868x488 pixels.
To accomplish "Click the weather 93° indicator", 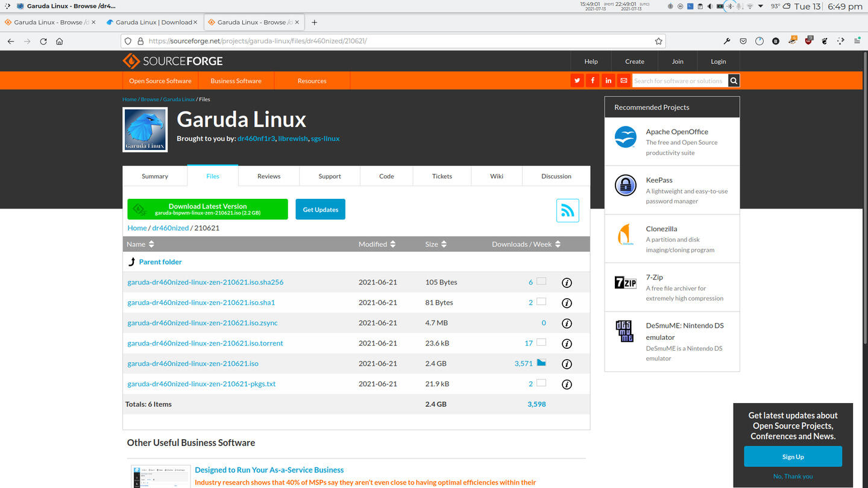I will tap(780, 6).
